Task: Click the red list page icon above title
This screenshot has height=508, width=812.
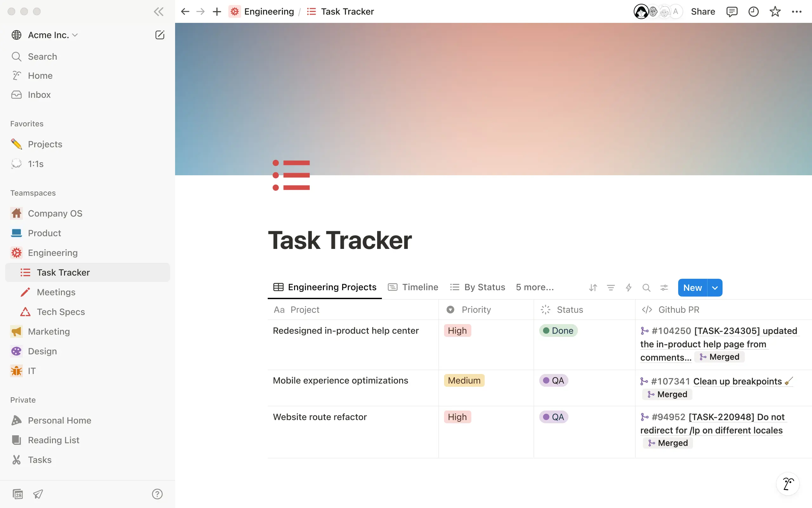Action: 291,175
